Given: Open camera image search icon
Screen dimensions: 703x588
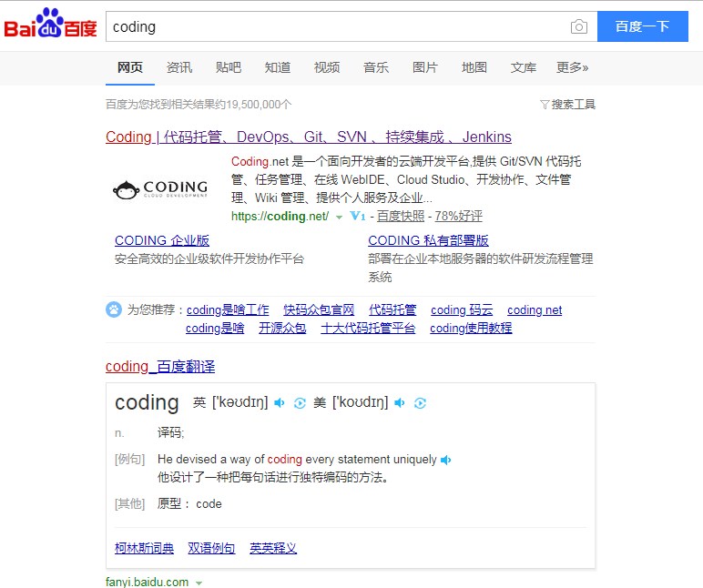Looking at the screenshot, I should click(x=579, y=27).
